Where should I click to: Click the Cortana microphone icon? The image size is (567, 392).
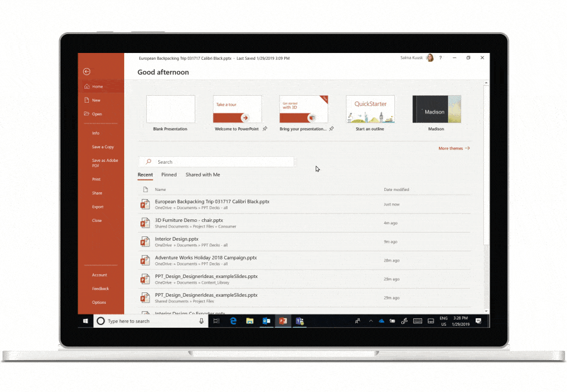click(x=202, y=321)
